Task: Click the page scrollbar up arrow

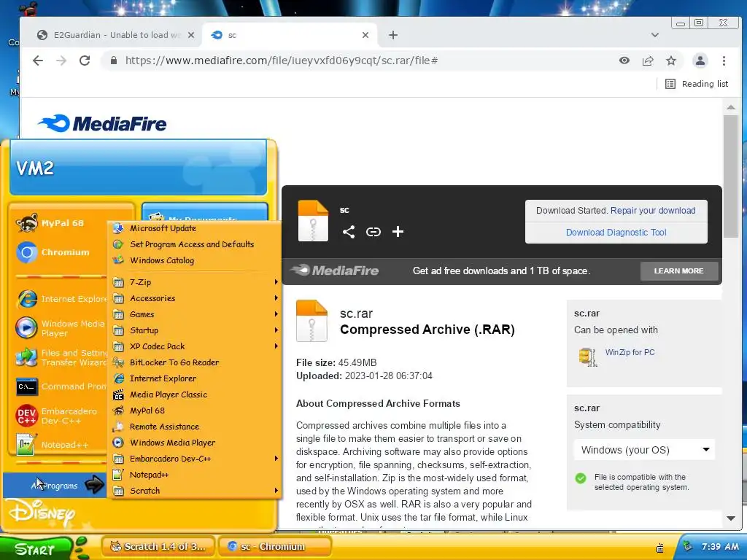Action: tap(731, 107)
